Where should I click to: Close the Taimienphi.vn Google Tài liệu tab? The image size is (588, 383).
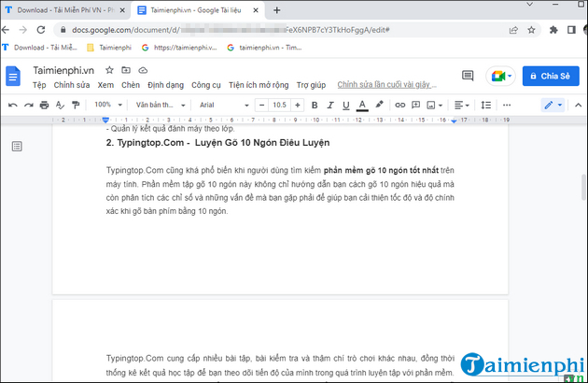coord(256,10)
